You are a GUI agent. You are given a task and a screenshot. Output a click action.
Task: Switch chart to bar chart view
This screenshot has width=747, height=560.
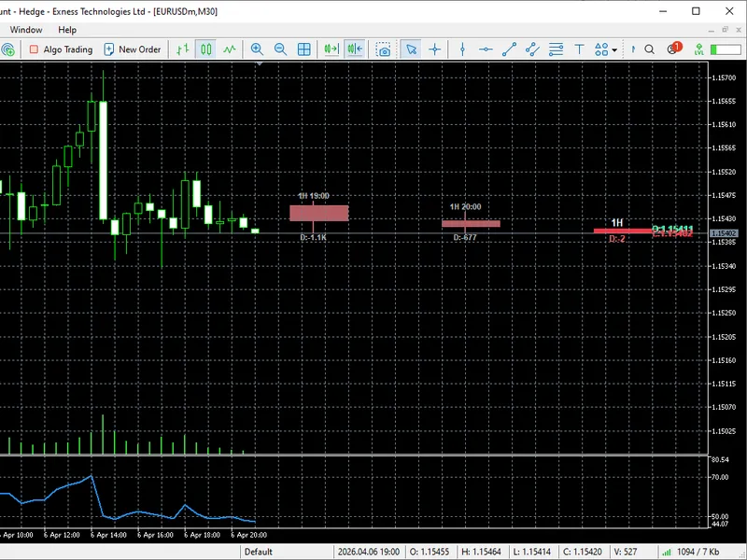(x=183, y=49)
